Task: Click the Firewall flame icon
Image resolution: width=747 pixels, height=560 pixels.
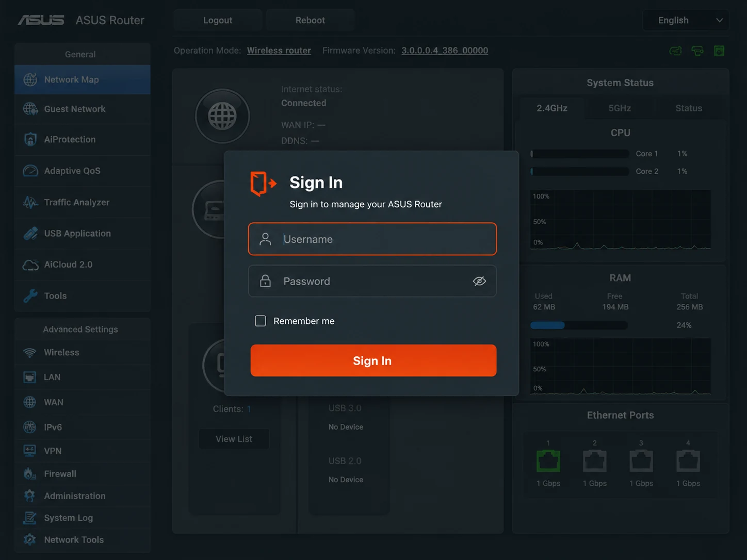Action: (x=30, y=473)
